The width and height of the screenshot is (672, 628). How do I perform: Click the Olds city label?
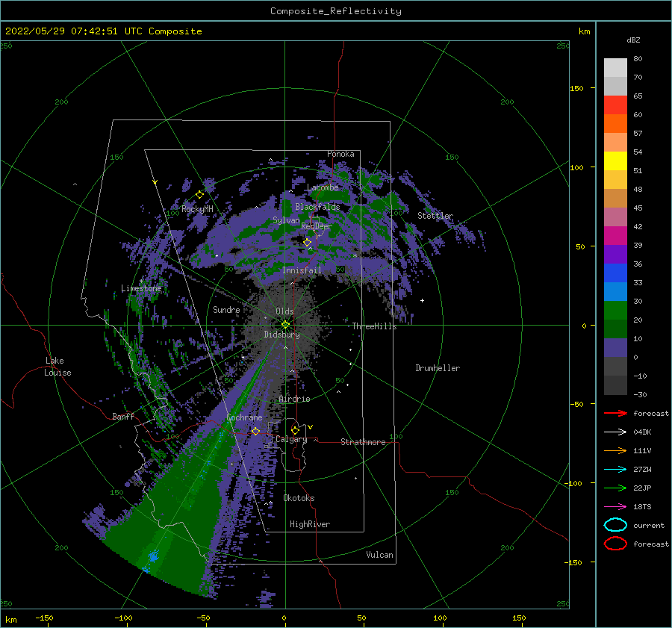284,311
